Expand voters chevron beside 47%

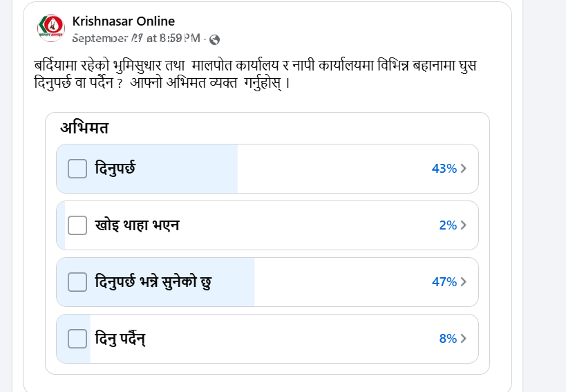pyautogui.click(x=464, y=282)
